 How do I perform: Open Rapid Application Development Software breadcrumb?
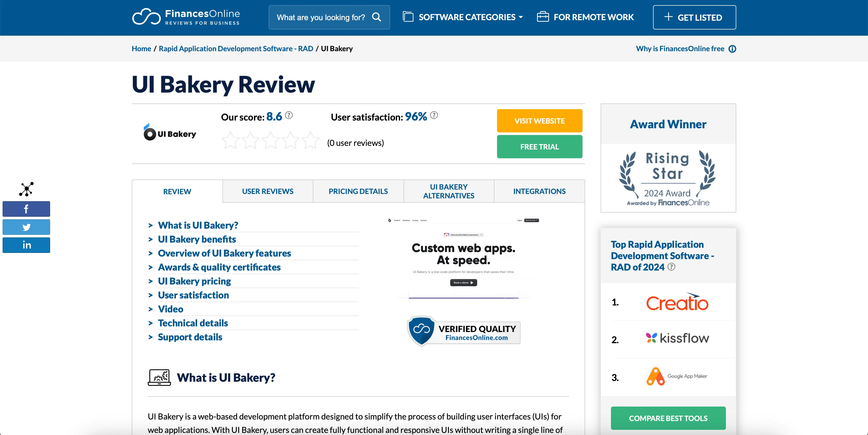(236, 49)
